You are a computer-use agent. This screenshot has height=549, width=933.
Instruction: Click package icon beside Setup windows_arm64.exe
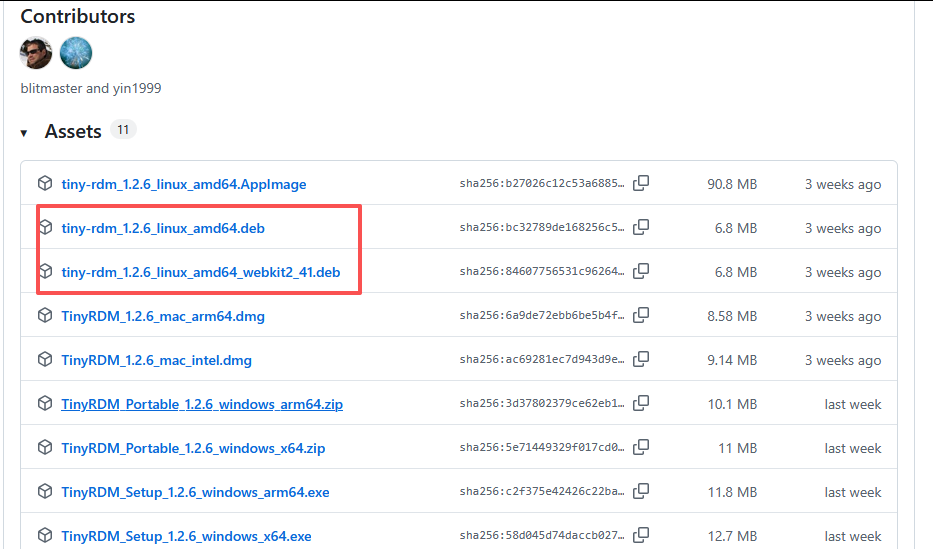pyautogui.click(x=45, y=491)
